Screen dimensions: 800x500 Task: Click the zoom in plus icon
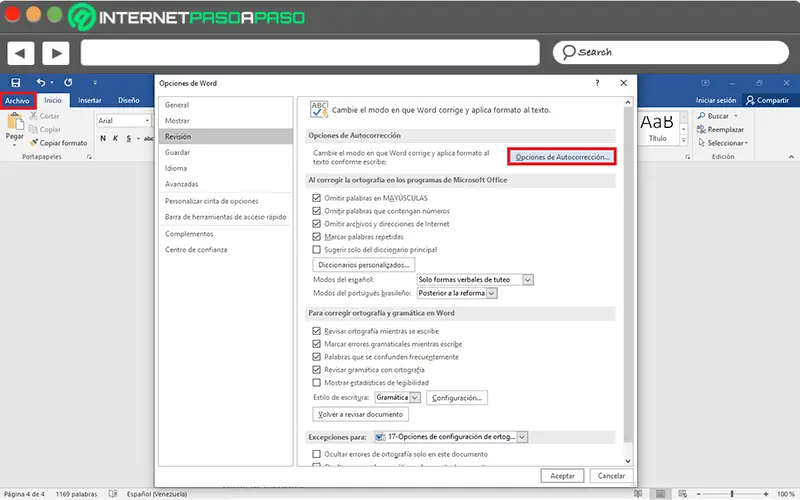pyautogui.click(x=766, y=494)
